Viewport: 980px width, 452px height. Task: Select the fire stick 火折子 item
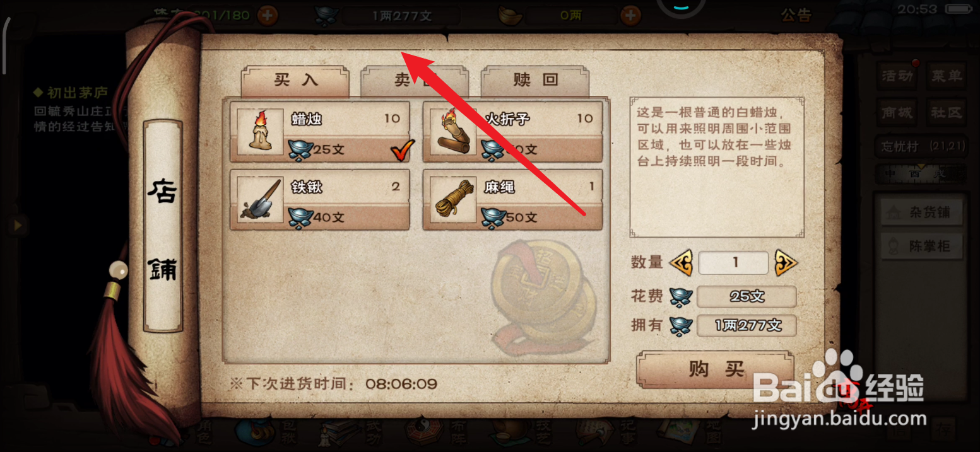pyautogui.click(x=512, y=131)
